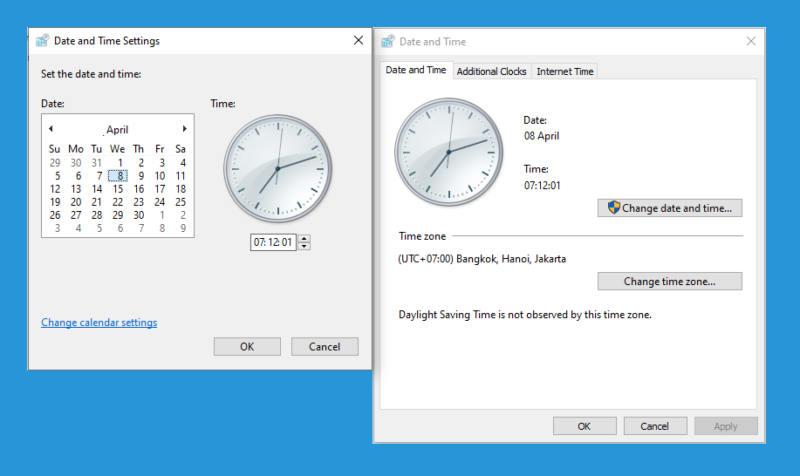Select April 21 in the calendar

click(x=96, y=202)
